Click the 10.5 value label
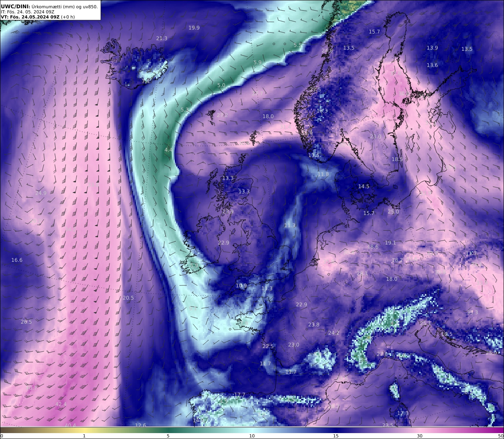This screenshot has width=504, height=439. pyautogui.click(x=447, y=334)
